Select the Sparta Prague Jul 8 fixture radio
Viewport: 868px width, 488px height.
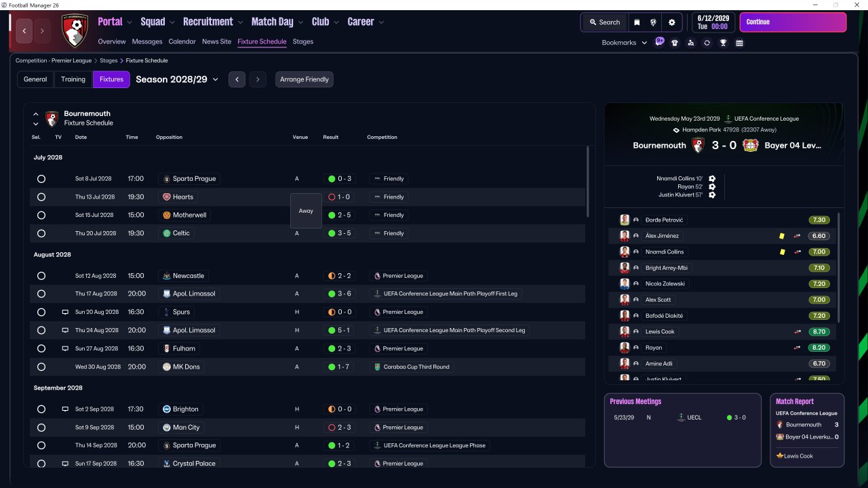41,179
